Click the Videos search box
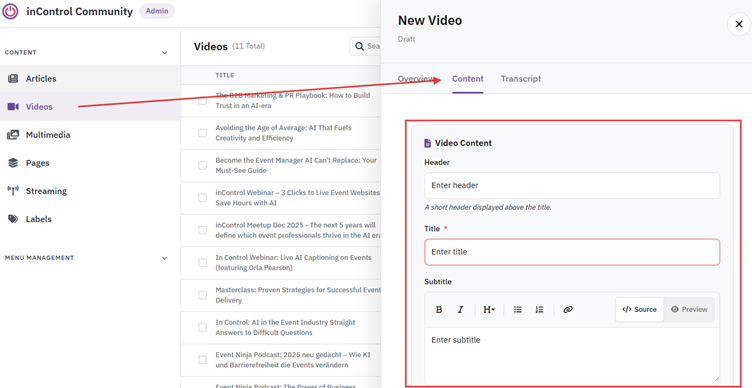Viewport: 752px width, 388px height. (x=366, y=47)
